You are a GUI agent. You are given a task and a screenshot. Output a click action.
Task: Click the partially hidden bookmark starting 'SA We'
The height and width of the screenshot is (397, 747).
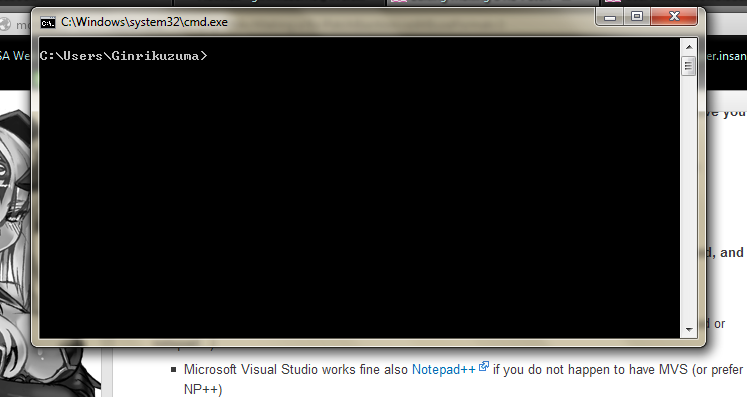point(14,56)
